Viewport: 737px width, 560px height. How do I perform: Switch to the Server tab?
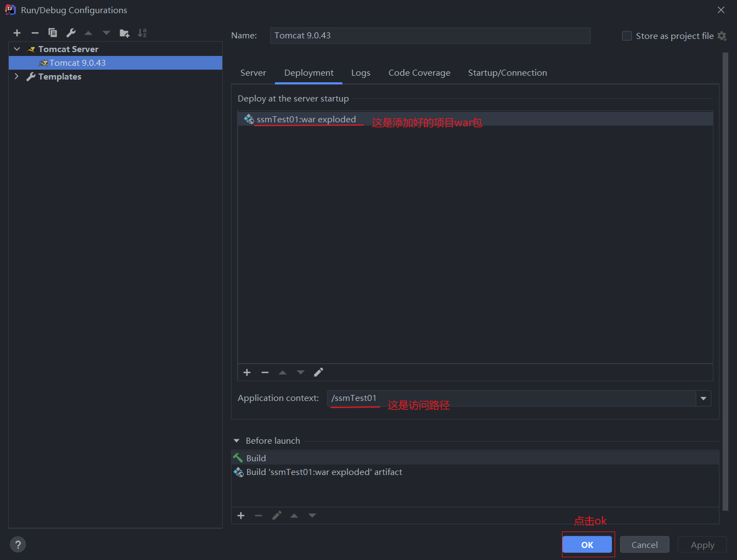[x=253, y=73]
